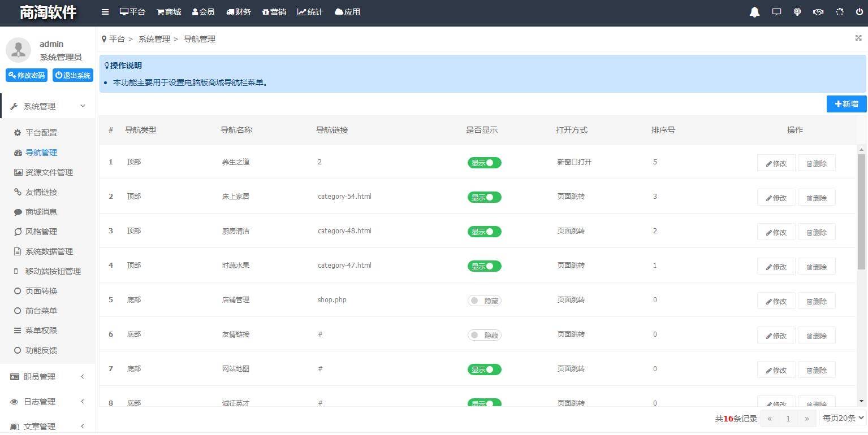Click the 隐藏 slider for 网站地图 row
Image resolution: width=868 pixels, height=435 pixels.
click(485, 369)
